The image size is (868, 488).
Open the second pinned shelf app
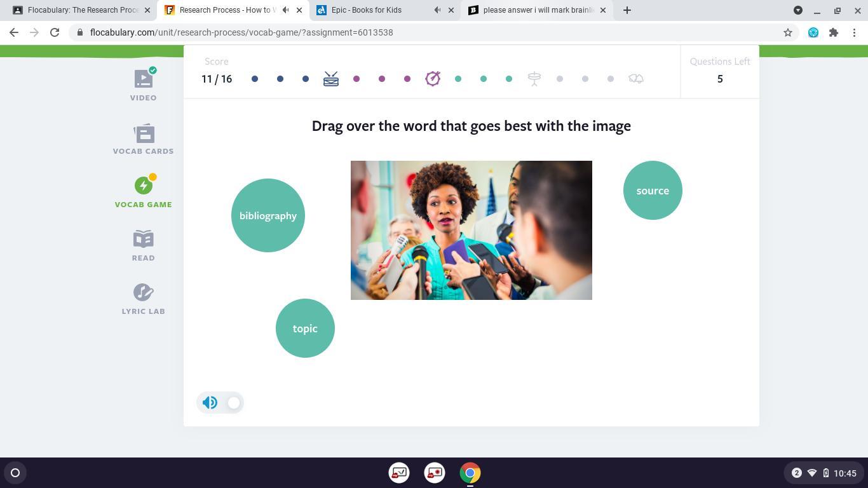tap(435, 473)
